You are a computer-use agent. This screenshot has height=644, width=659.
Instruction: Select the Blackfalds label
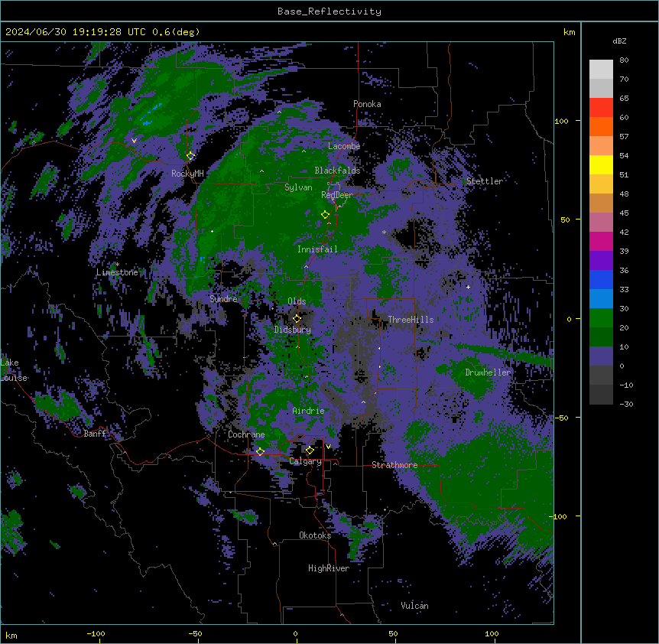(337, 171)
